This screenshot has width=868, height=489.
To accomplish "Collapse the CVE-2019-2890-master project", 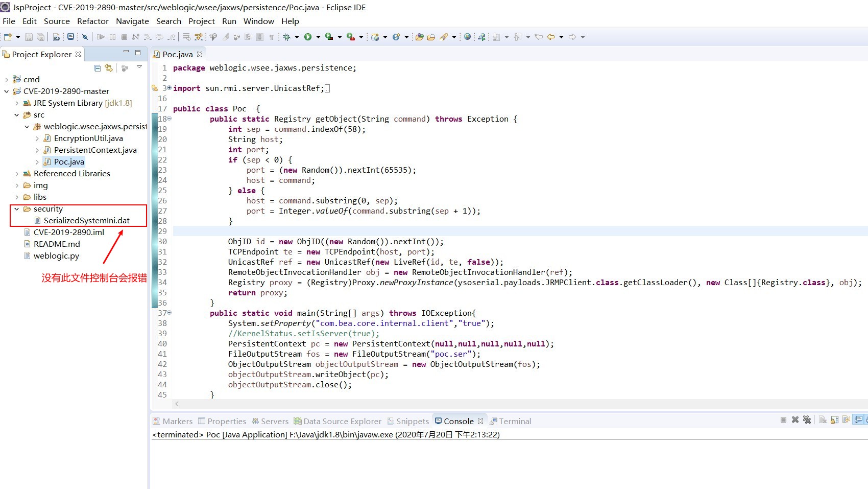I will [6, 91].
